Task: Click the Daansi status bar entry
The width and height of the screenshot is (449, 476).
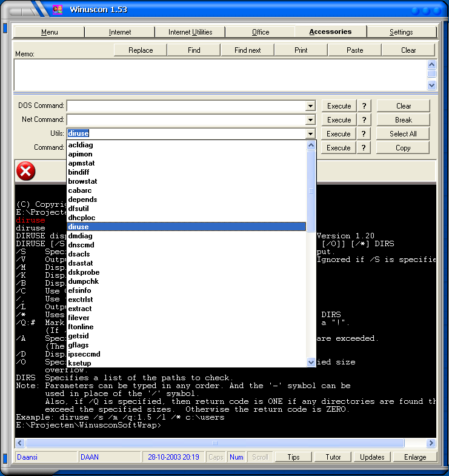Action: click(x=46, y=457)
